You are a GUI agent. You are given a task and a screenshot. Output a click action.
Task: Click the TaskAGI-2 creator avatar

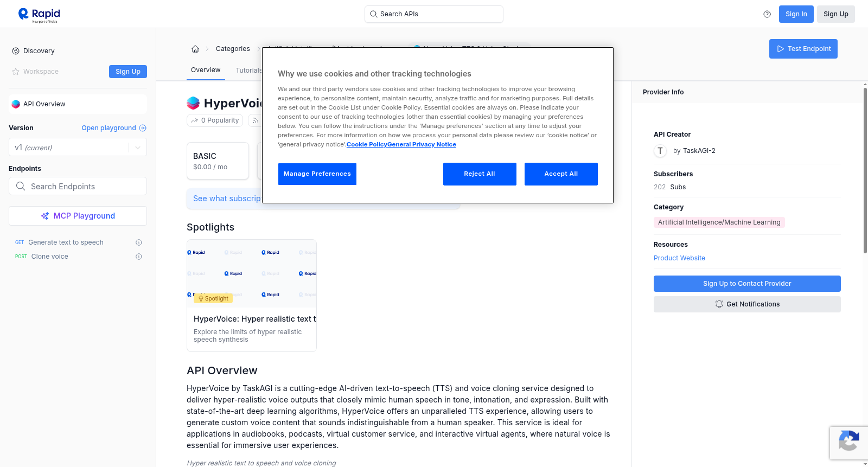coord(660,151)
